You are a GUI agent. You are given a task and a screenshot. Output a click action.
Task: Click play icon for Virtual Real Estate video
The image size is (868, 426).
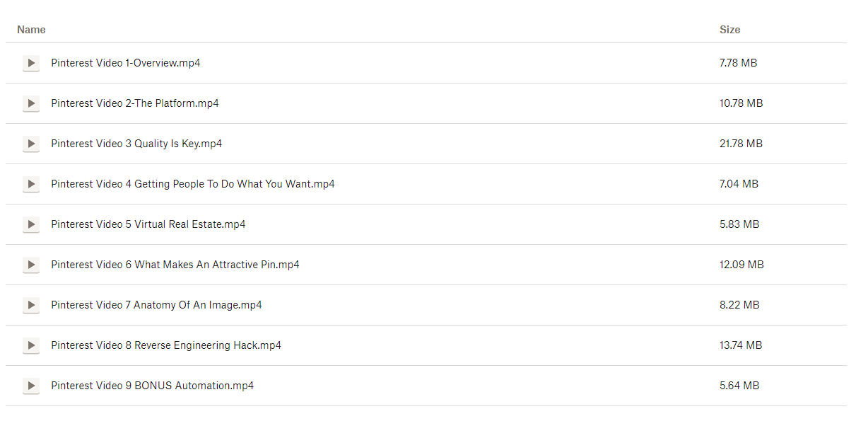pos(30,225)
